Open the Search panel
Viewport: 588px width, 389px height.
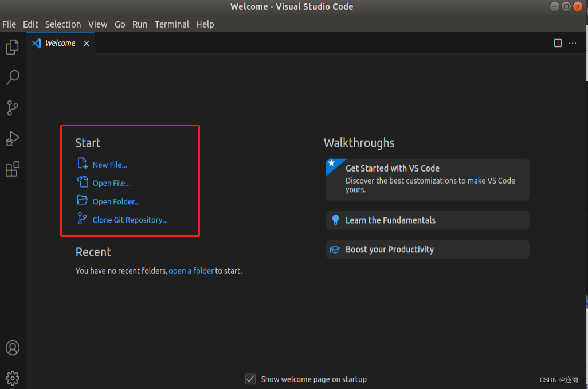12,77
